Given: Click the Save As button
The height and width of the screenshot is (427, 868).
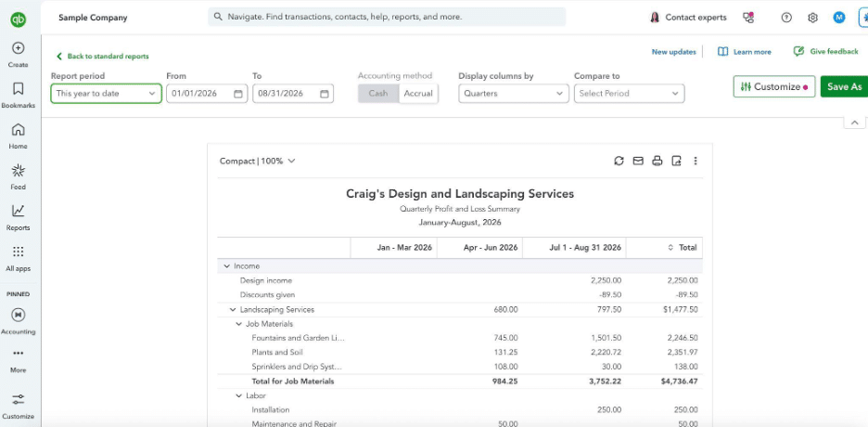Looking at the screenshot, I should (x=844, y=86).
